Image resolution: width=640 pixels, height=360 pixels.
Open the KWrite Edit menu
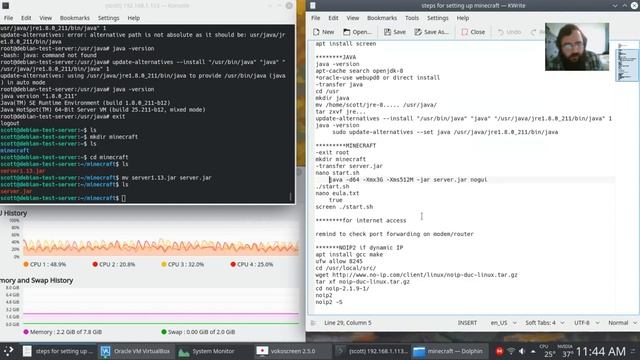pyautogui.click(x=333, y=18)
